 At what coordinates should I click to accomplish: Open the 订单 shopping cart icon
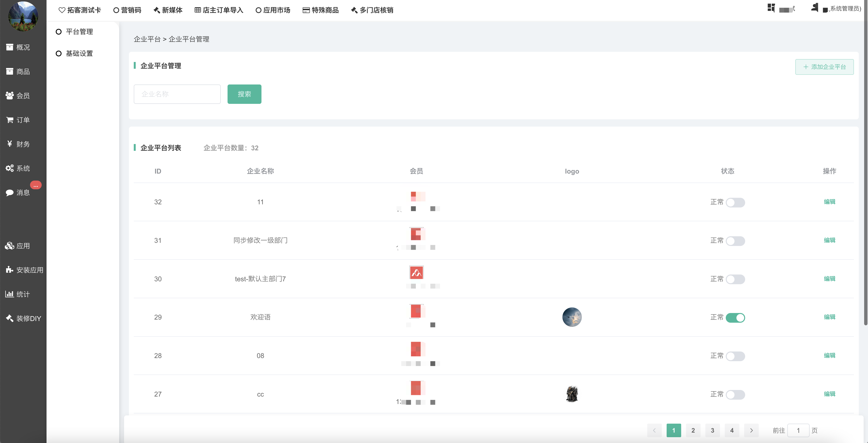[x=9, y=120]
